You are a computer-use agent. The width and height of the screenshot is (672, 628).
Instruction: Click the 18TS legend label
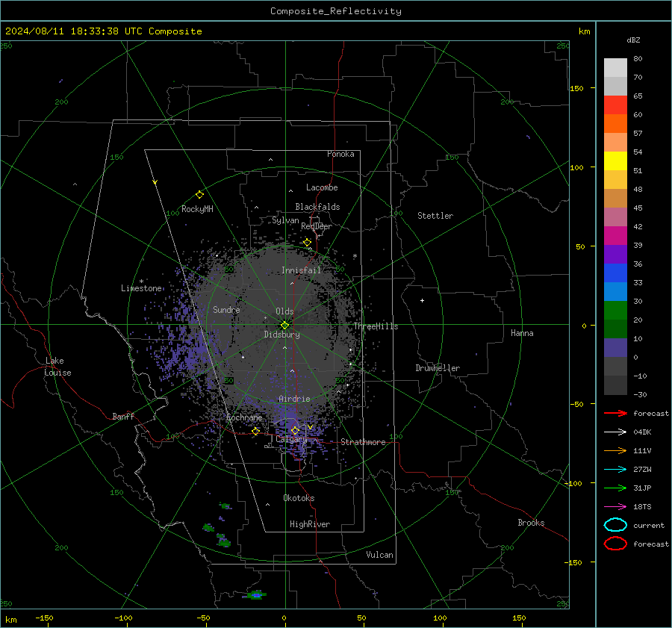[x=642, y=507]
